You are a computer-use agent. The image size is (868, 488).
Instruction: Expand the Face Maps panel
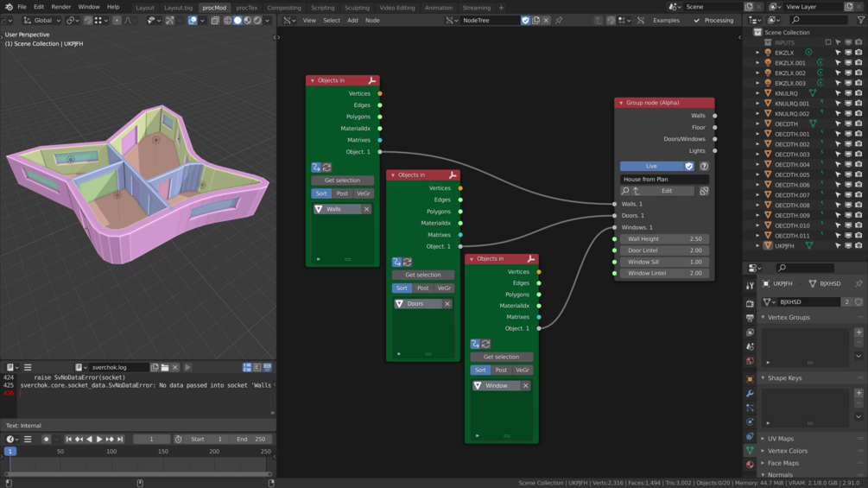click(763, 463)
